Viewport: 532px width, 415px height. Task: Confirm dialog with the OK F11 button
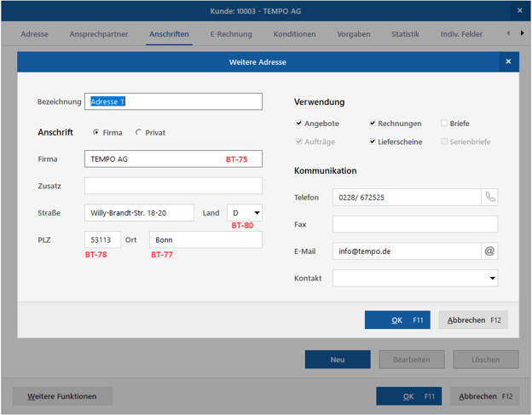(397, 320)
